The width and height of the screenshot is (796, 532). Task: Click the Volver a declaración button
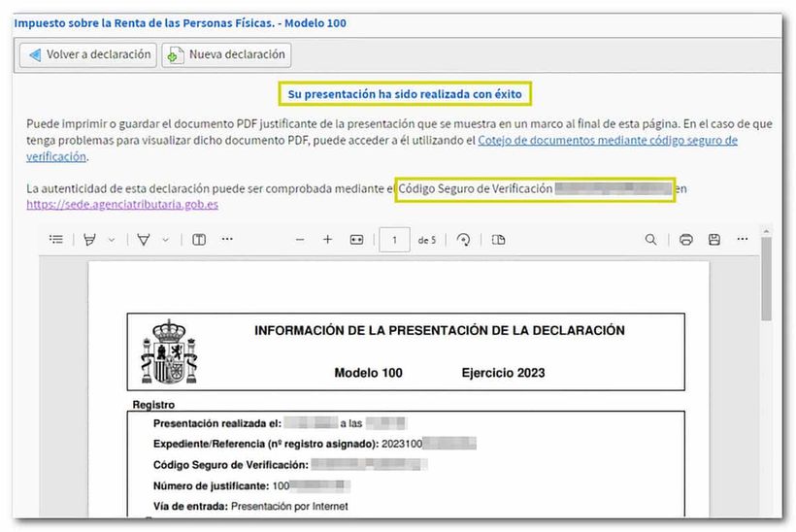coord(87,54)
